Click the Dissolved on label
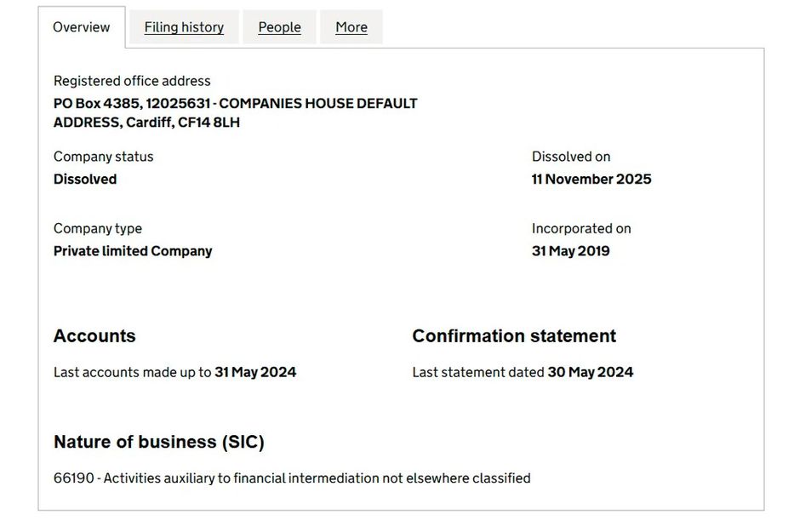Screen dimensions: 794x532 coord(570,157)
